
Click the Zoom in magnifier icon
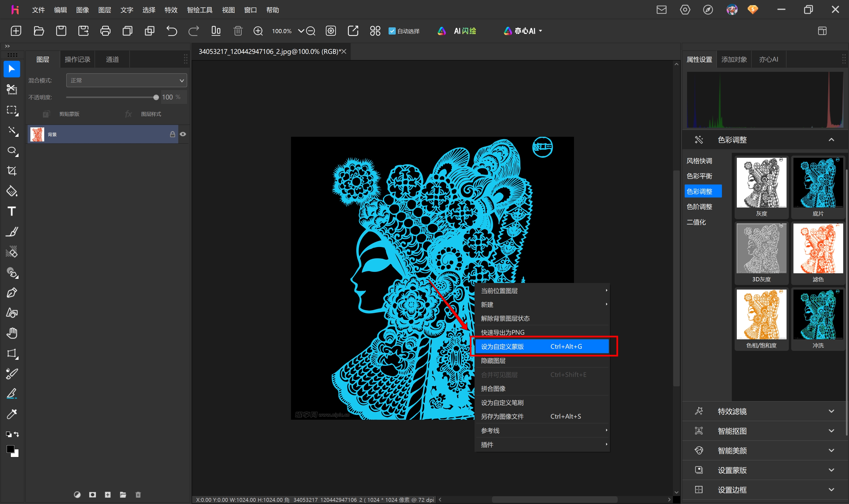click(x=258, y=31)
